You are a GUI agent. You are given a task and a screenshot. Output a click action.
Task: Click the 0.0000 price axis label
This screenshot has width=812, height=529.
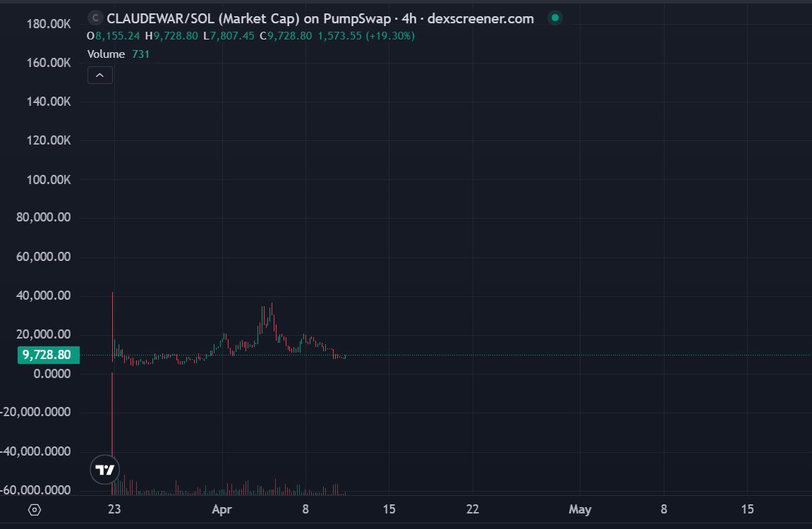pyautogui.click(x=51, y=374)
